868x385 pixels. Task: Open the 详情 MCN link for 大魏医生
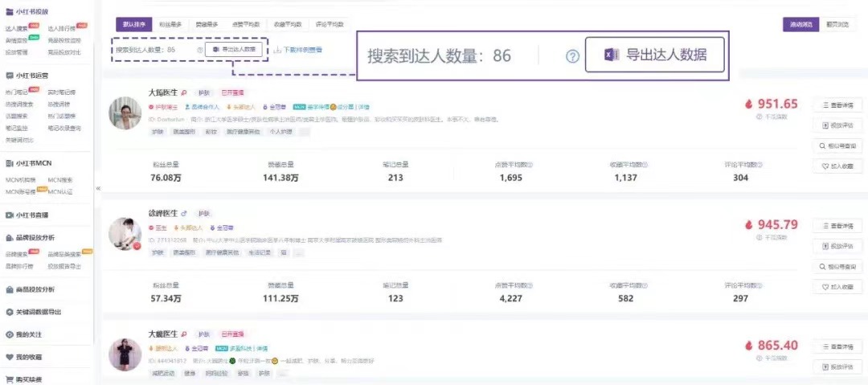[x=262, y=349]
